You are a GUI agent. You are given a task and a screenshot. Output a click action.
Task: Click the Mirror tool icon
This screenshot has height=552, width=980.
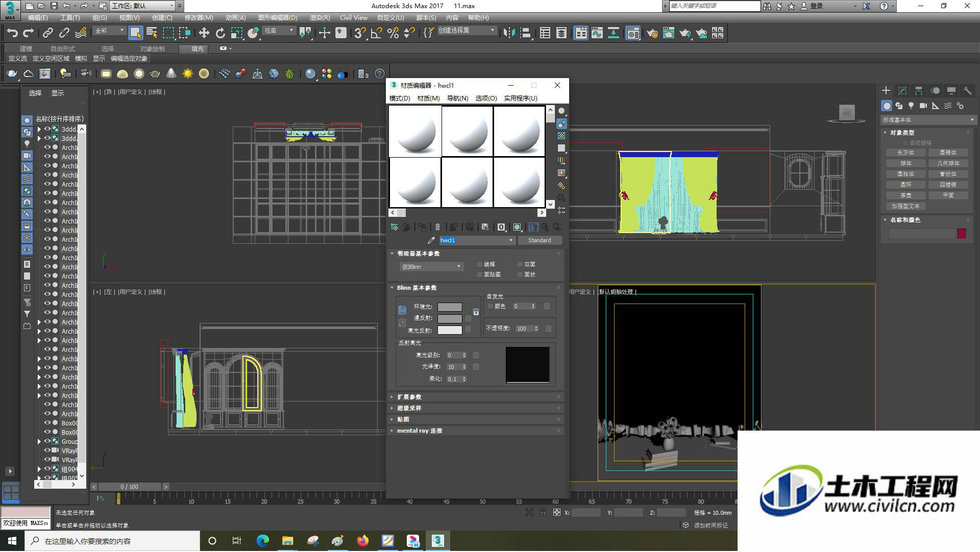508,33
